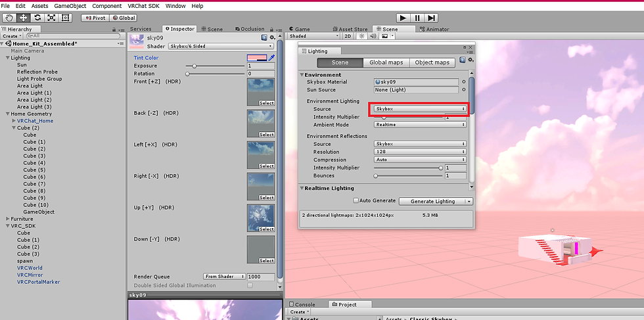
Task: Toggle scene effects image icon
Action: click(x=384, y=36)
